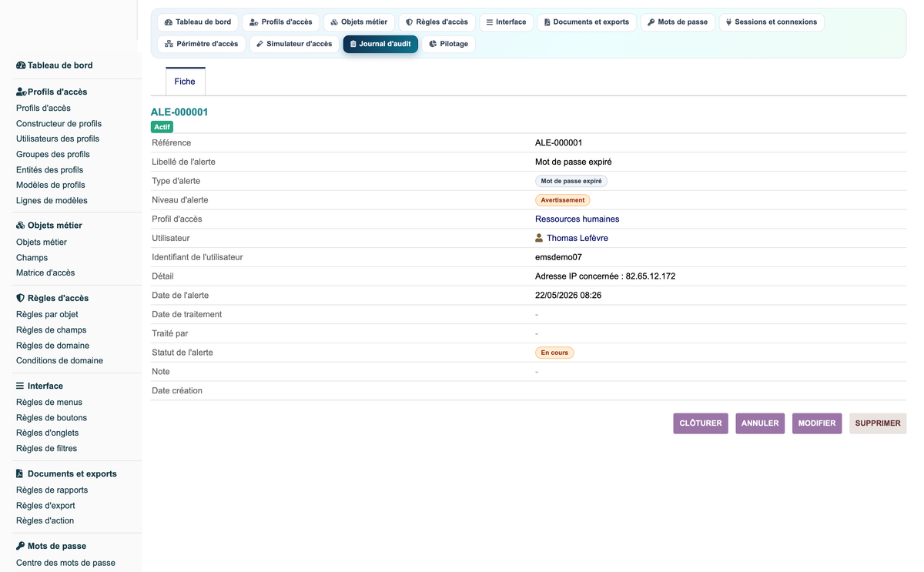
Task: Click the SUPPRIMER button
Action: 878,423
